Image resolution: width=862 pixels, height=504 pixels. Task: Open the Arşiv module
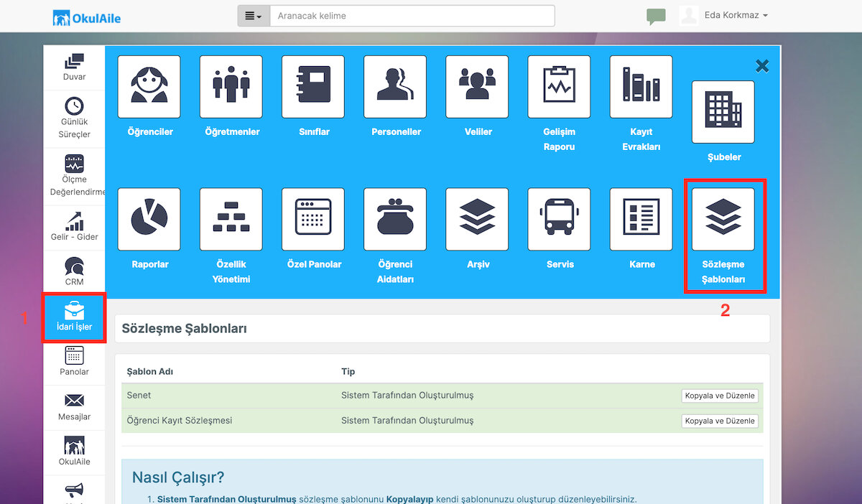(x=477, y=219)
